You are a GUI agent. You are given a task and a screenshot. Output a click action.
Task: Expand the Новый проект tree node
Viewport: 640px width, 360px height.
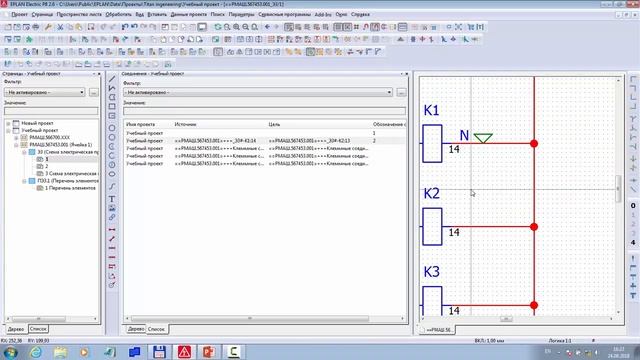(x=8, y=123)
